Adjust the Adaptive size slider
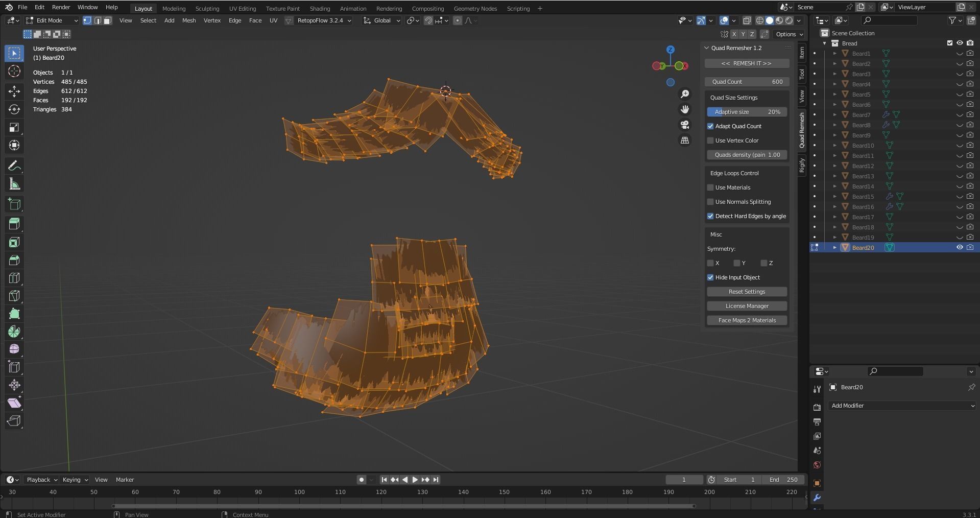The image size is (980, 518). click(x=747, y=112)
